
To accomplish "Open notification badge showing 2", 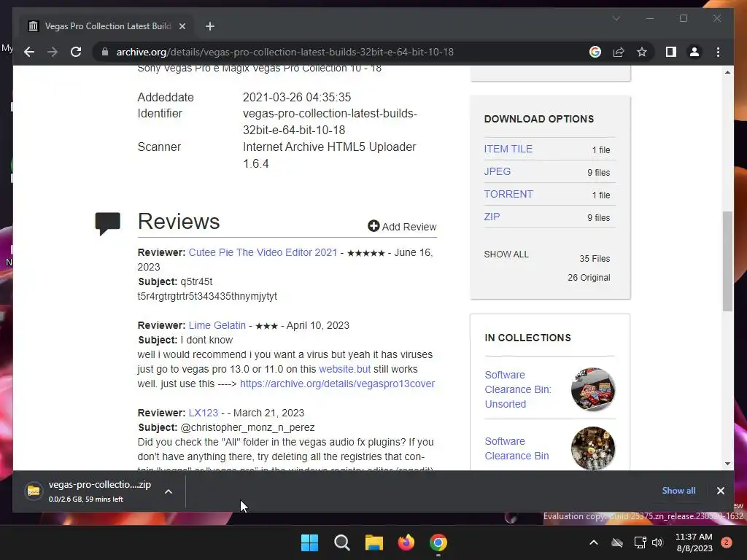I will point(727,542).
